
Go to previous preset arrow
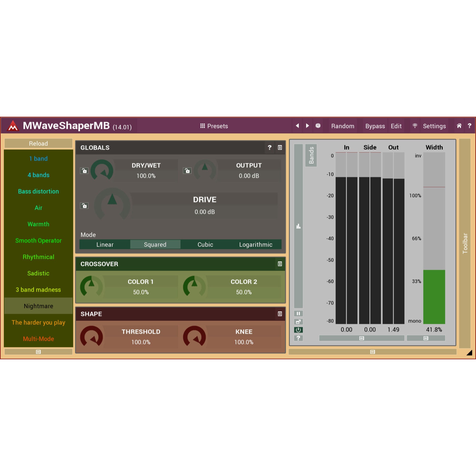(297, 126)
